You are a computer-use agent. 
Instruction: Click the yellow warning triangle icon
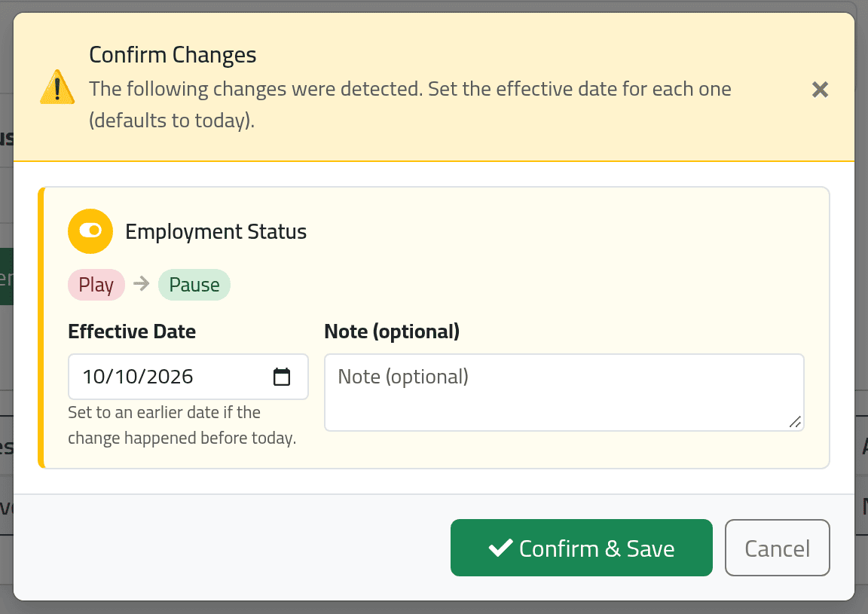point(57,87)
